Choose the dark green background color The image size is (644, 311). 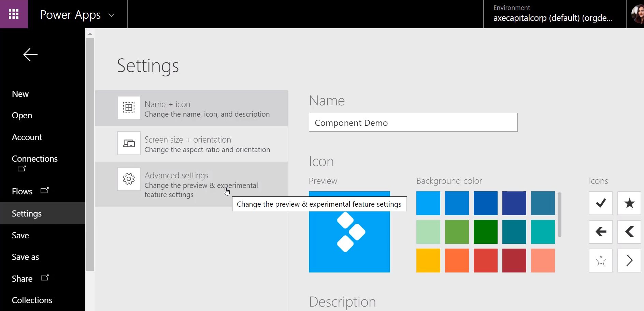click(486, 232)
